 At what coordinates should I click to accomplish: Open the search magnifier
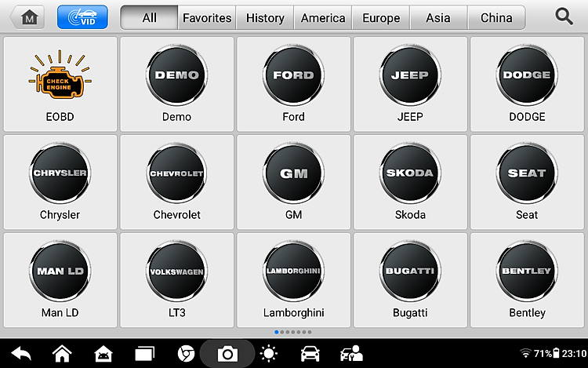(564, 17)
